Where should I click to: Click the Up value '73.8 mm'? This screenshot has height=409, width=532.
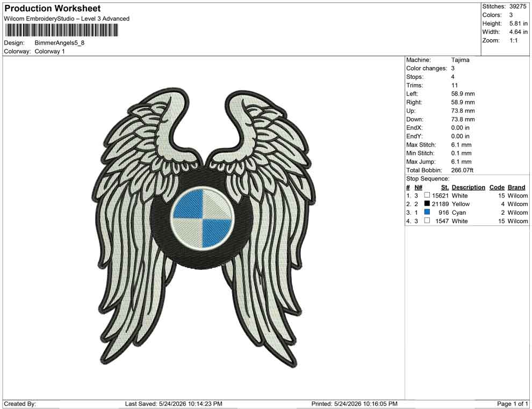pyautogui.click(x=463, y=111)
